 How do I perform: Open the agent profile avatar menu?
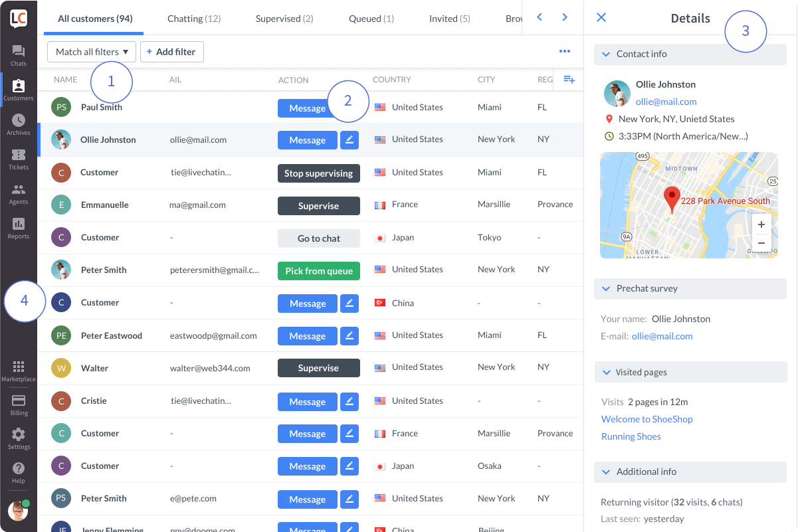[x=18, y=510]
